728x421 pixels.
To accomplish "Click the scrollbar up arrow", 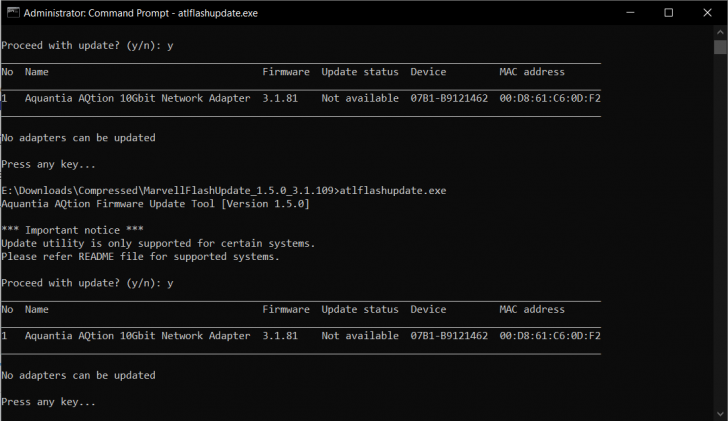I will click(720, 32).
